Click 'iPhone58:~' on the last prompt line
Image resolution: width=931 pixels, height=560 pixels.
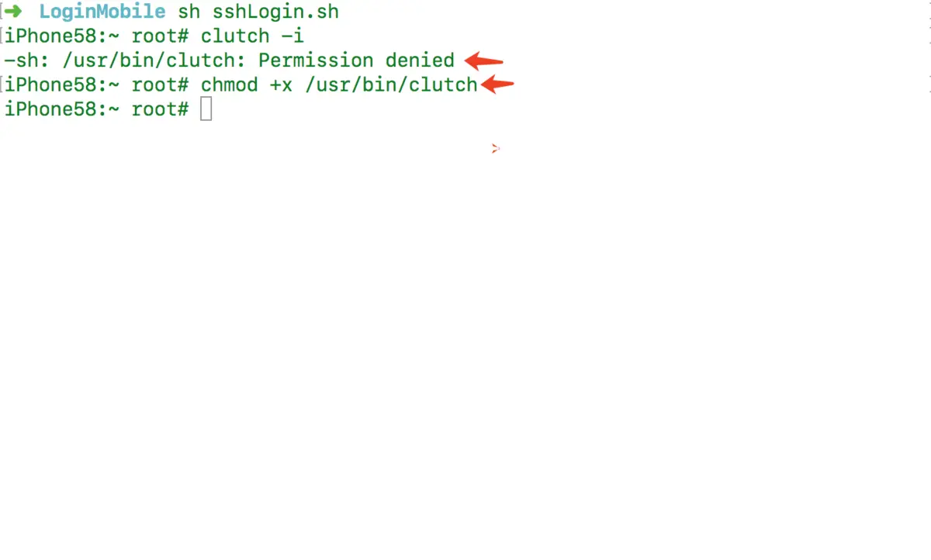[62, 109]
